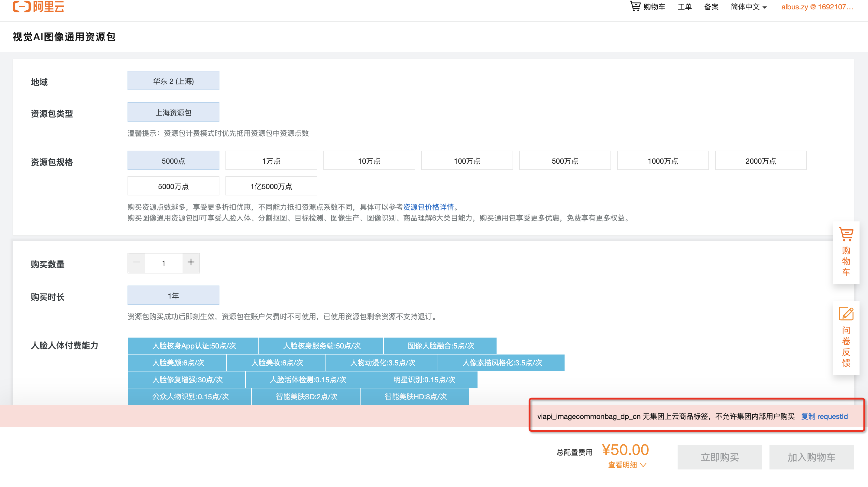Click 人像素描风格化:3.5点/次 tag
The image size is (868, 487).
pyautogui.click(x=501, y=363)
